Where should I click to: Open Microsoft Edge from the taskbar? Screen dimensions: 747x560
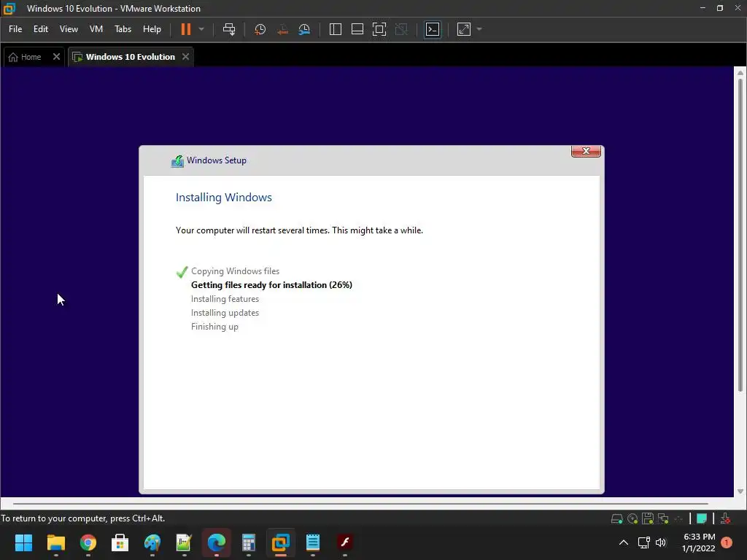point(216,542)
